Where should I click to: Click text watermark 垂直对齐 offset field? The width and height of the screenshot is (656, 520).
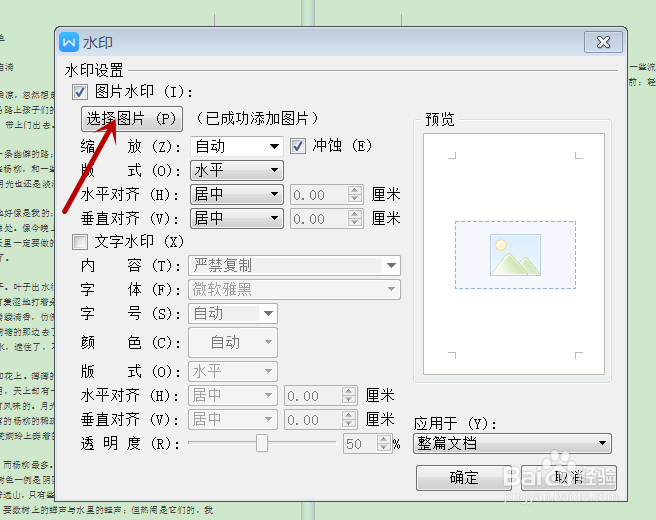tap(313, 420)
